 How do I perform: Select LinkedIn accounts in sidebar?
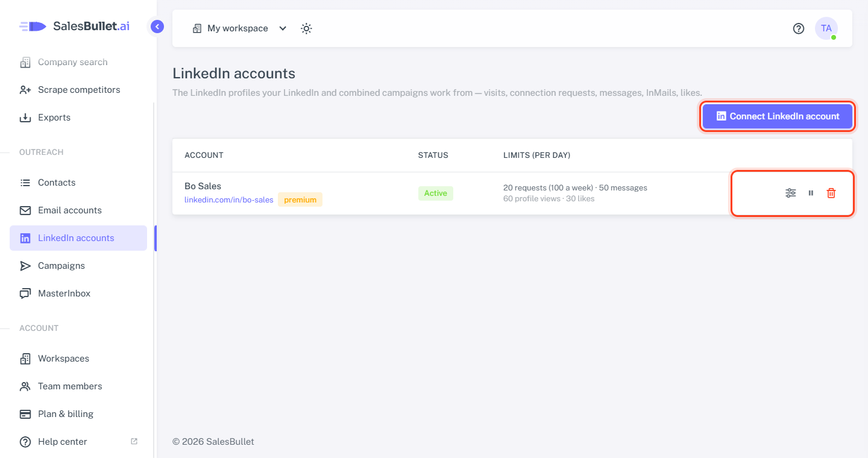[78, 238]
